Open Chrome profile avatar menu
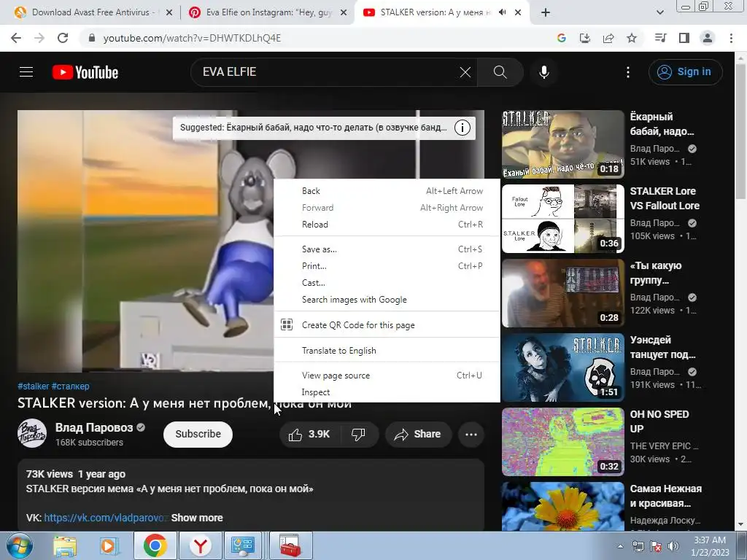 (x=708, y=38)
